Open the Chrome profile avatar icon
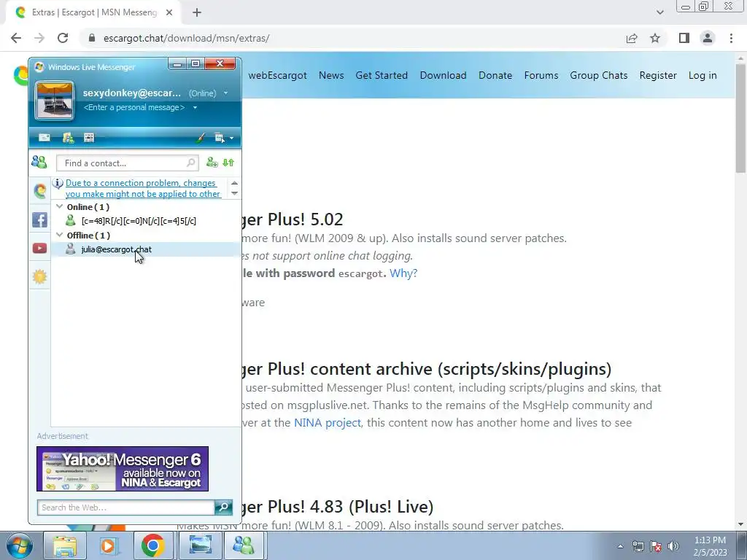Screen dimensions: 747x560 point(708,38)
